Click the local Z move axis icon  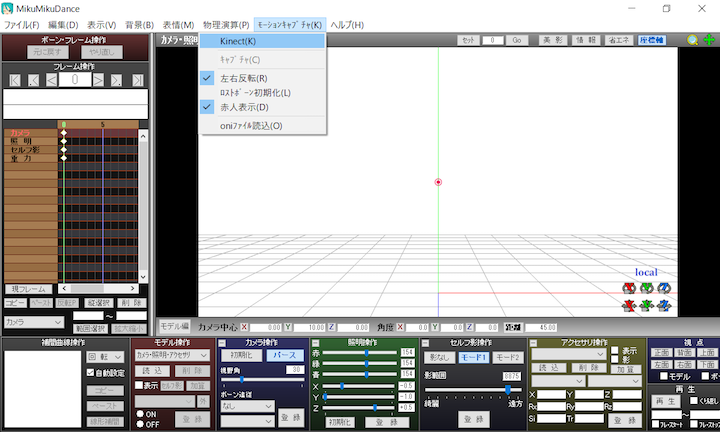[664, 305]
